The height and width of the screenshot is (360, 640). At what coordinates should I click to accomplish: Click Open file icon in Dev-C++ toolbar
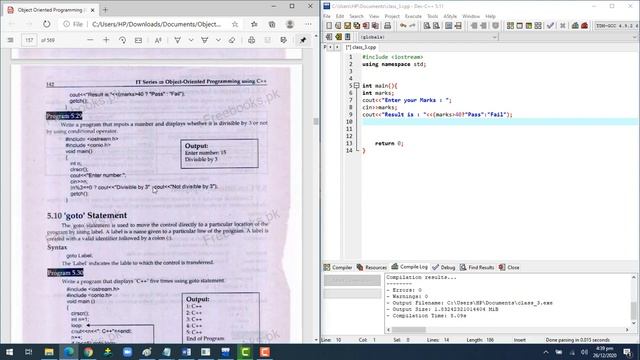tap(338, 26)
